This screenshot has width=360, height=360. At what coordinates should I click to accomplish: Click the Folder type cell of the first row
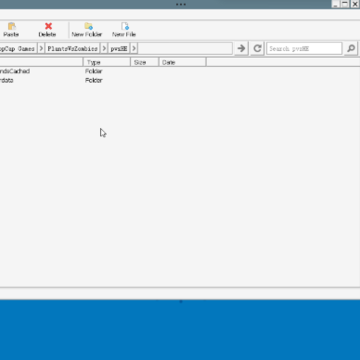(94, 71)
